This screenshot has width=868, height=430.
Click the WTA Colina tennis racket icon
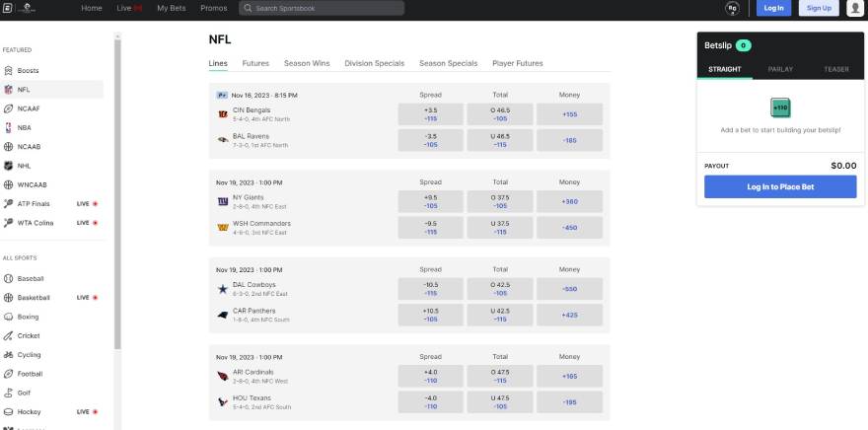click(8, 223)
